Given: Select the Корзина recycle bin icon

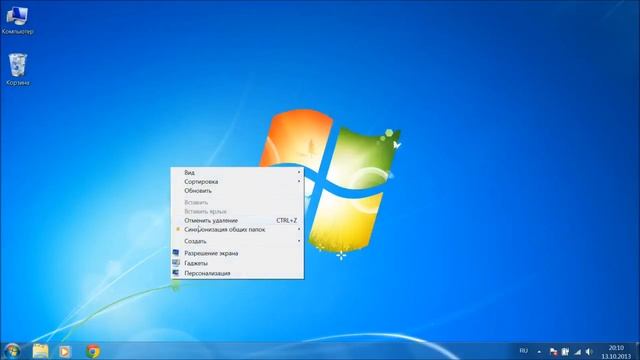Looking at the screenshot, I should coord(18,69).
